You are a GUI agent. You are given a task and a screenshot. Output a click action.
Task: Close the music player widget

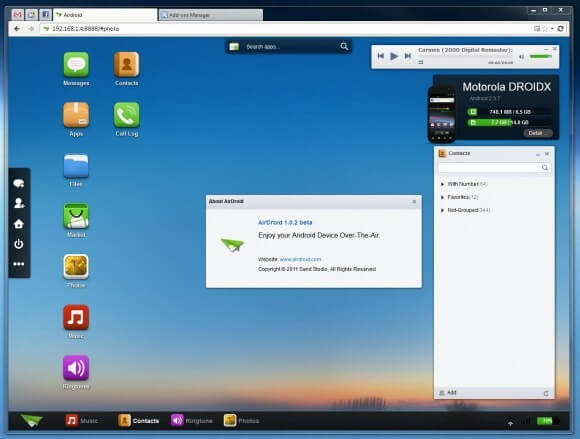pos(554,49)
